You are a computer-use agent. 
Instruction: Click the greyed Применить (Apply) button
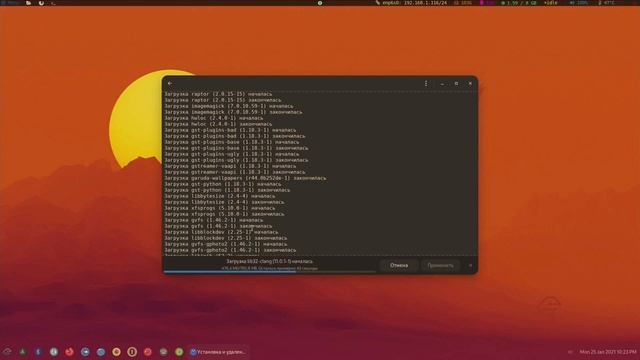(440, 265)
